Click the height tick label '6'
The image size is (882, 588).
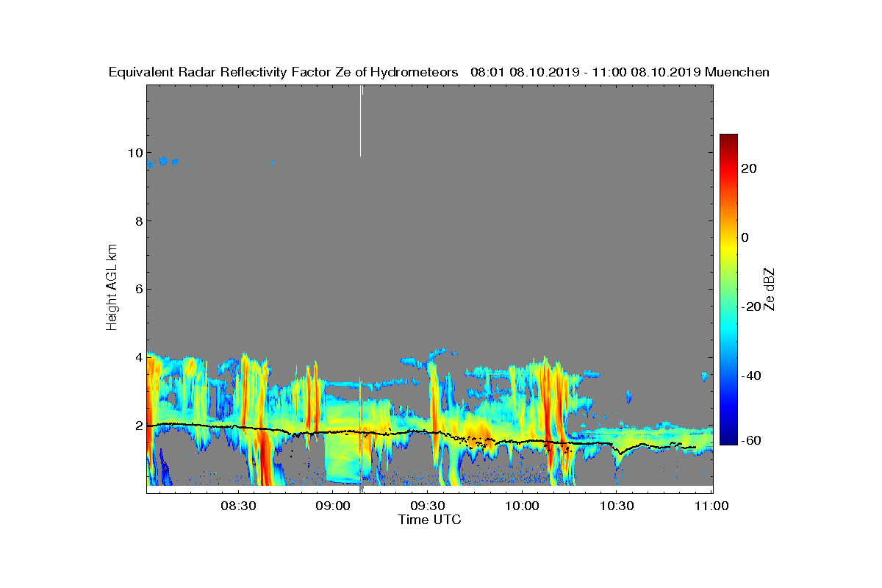pyautogui.click(x=137, y=289)
